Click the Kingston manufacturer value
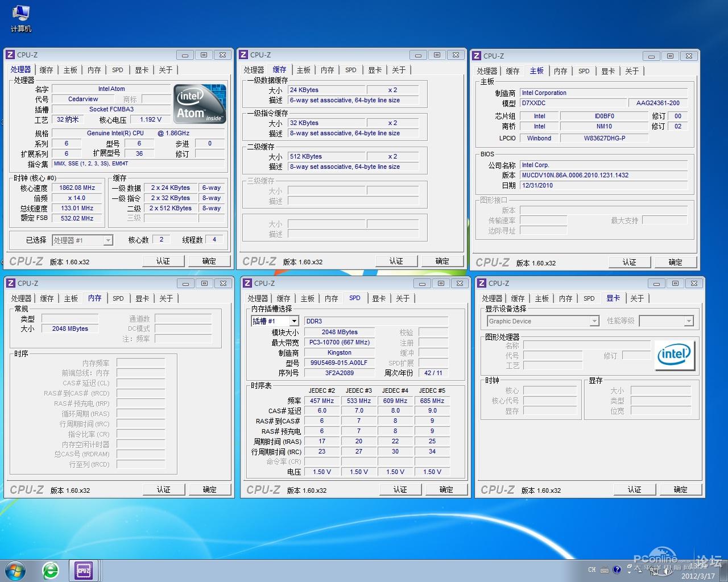The height and width of the screenshot is (582, 728). tap(340, 352)
